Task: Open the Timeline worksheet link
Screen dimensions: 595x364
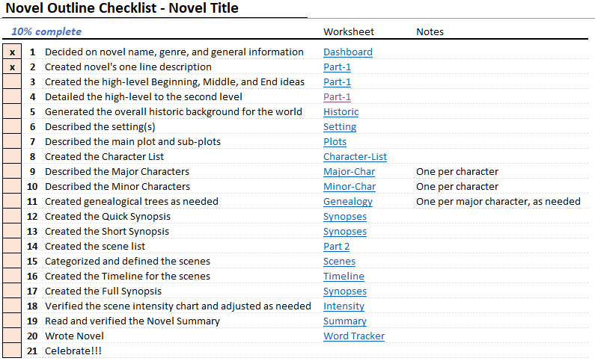Action: (344, 277)
